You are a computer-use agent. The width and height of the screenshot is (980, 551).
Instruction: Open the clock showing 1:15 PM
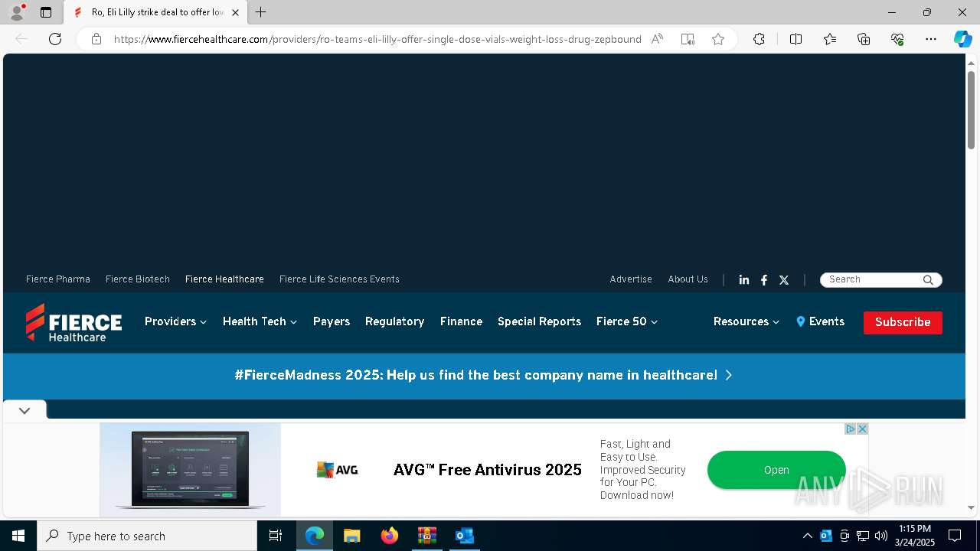pyautogui.click(x=915, y=536)
